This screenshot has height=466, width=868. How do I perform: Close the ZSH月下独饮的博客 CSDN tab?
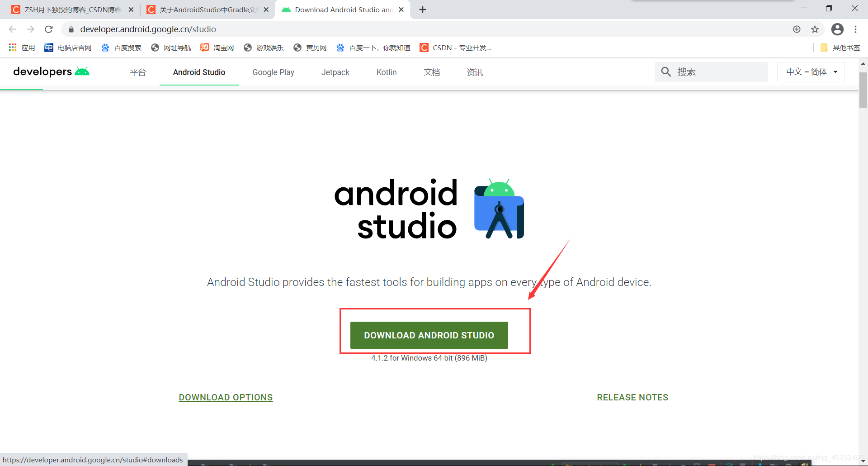click(131, 10)
